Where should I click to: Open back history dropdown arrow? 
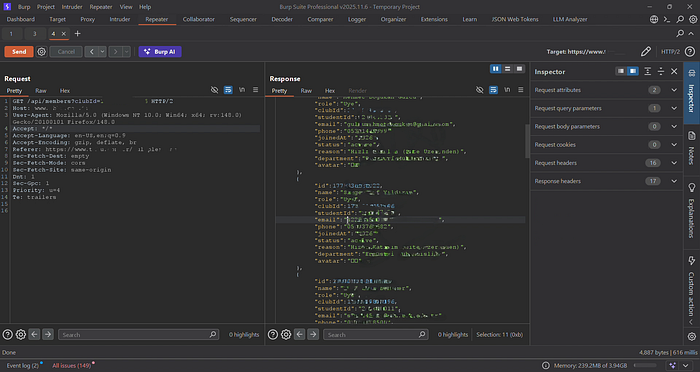click(x=103, y=52)
